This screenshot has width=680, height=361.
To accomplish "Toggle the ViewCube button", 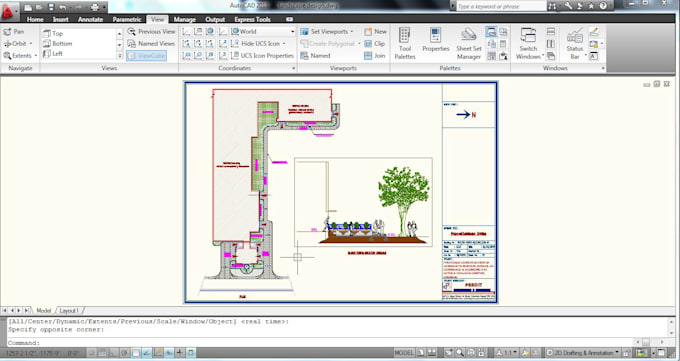I will pos(147,56).
